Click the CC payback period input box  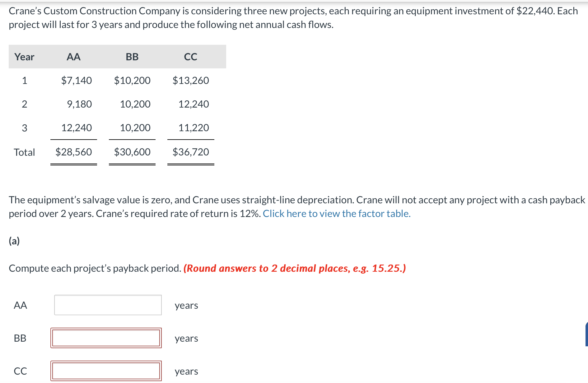(106, 371)
